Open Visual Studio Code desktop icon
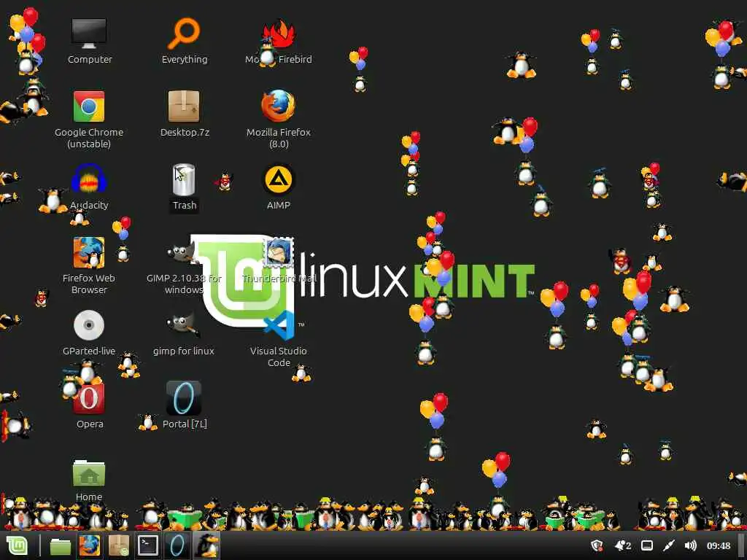 (x=279, y=325)
